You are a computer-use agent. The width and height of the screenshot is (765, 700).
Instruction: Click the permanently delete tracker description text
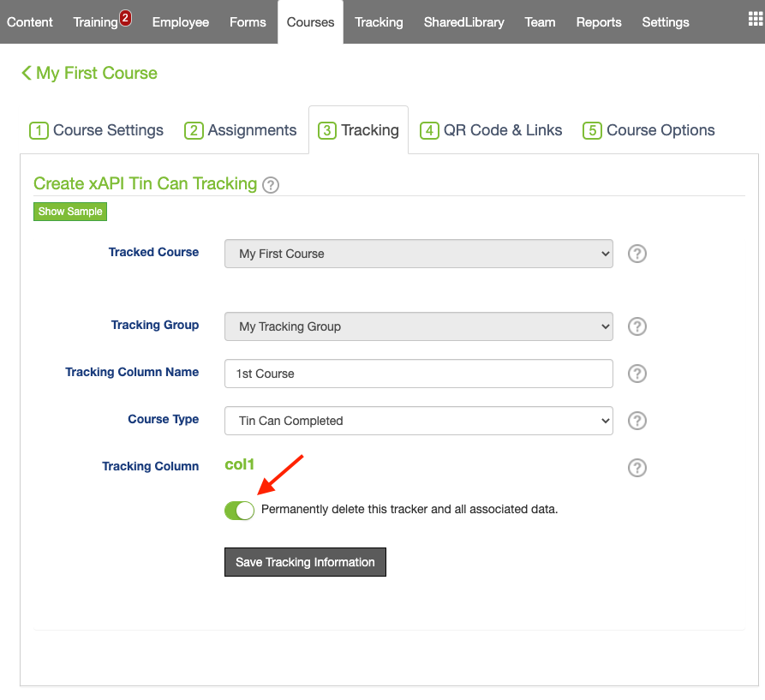[x=409, y=509]
